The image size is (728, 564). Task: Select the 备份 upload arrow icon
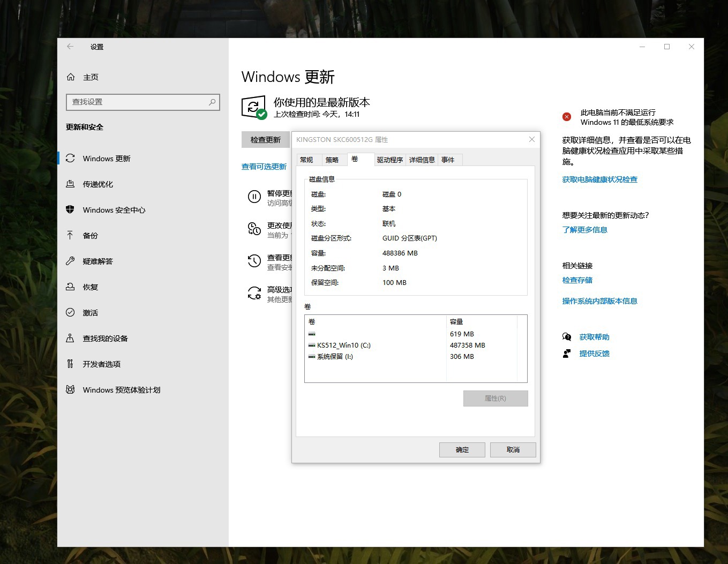click(x=70, y=235)
